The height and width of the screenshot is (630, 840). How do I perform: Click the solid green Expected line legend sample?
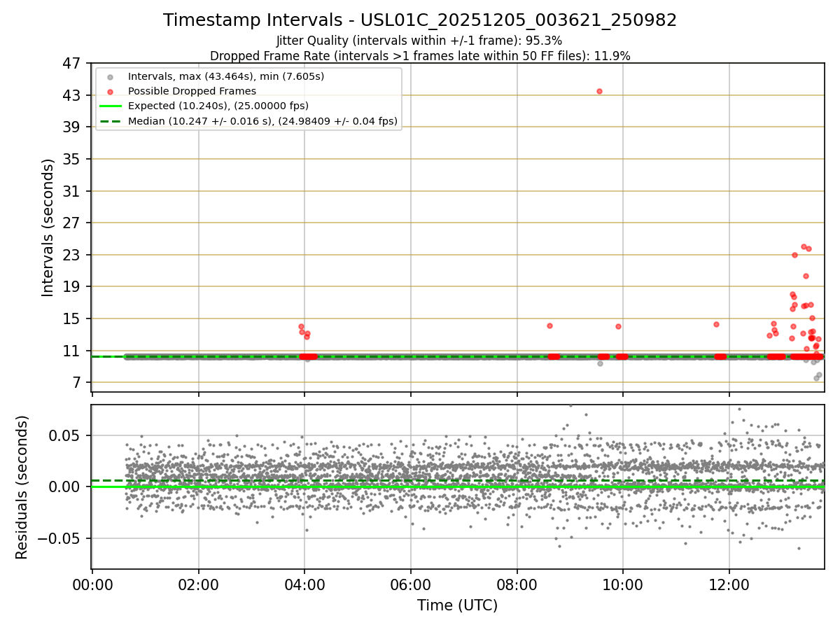[110, 106]
